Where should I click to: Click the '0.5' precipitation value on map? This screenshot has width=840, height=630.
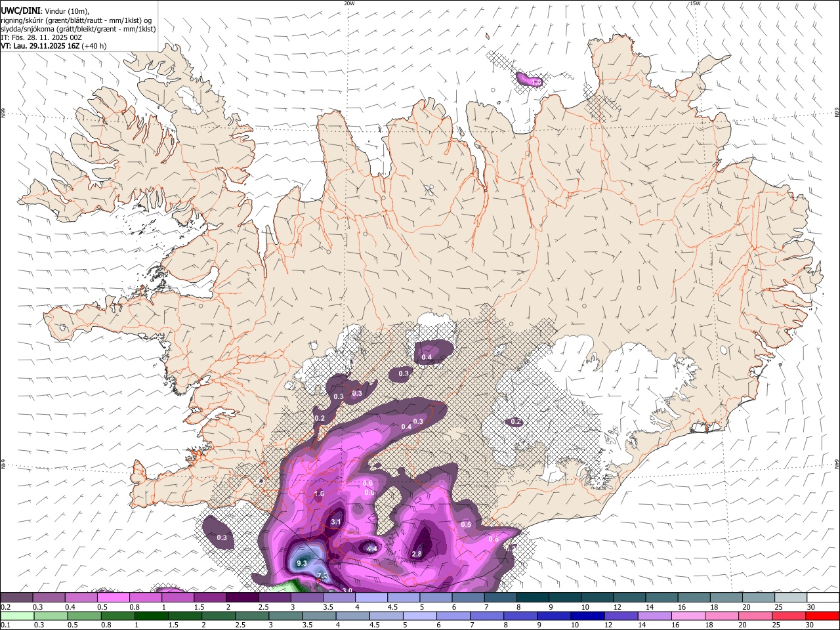466,524
